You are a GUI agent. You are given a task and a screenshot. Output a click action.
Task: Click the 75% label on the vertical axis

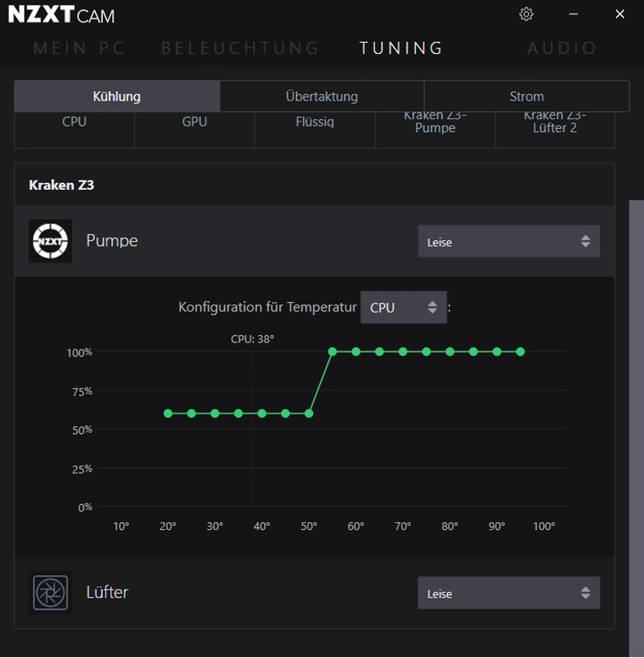(82, 391)
